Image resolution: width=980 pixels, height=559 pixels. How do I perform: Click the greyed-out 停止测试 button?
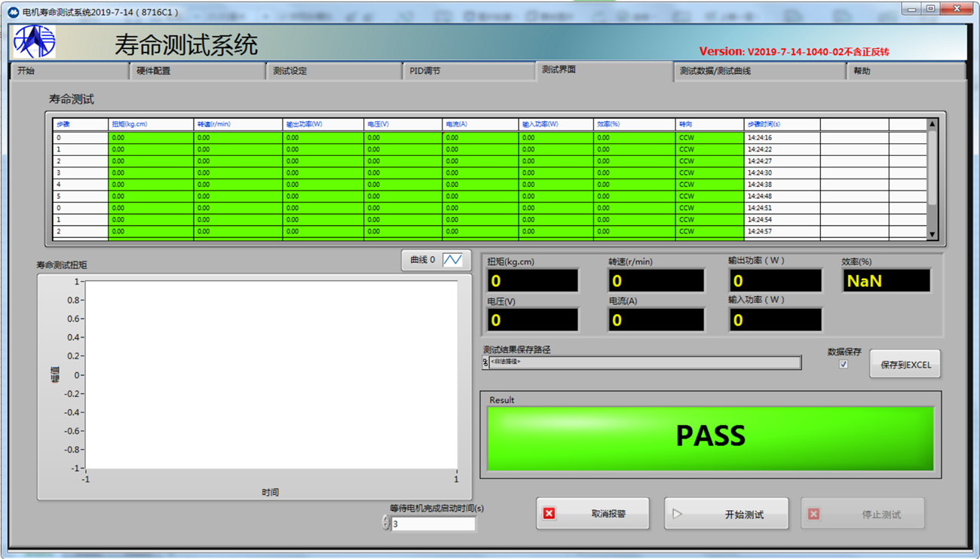[862, 515]
